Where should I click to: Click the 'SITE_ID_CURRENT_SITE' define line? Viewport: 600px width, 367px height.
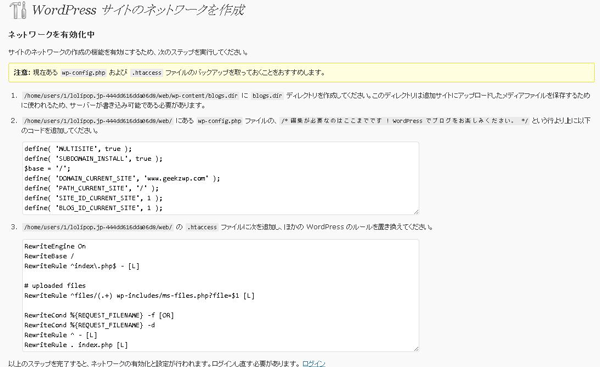tap(93, 198)
